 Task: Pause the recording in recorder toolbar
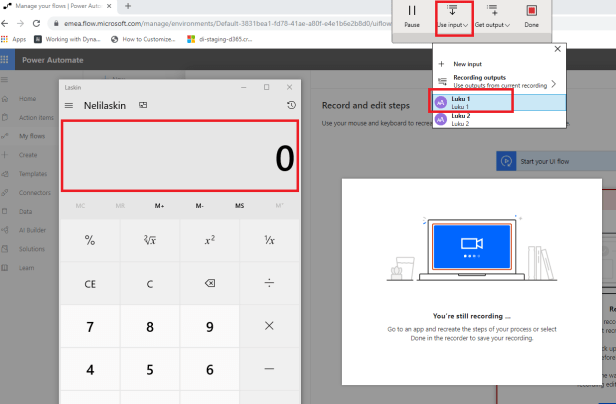pyautogui.click(x=412, y=17)
